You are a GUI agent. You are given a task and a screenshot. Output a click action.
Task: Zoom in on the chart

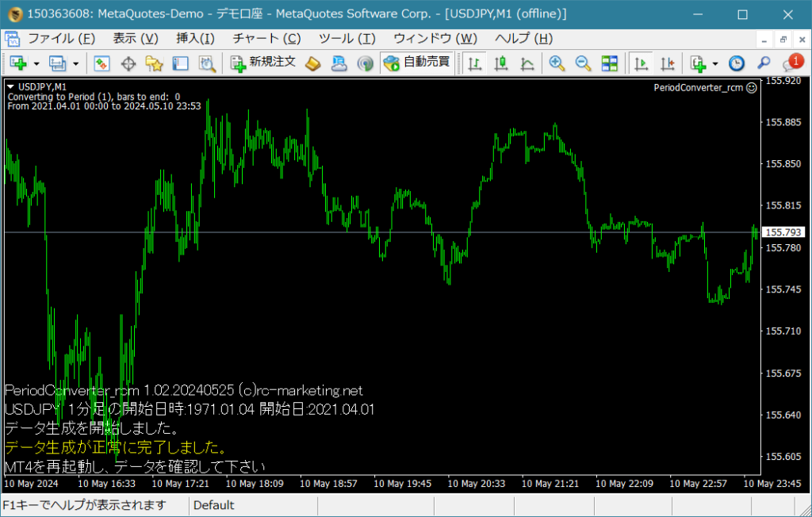[x=557, y=63]
